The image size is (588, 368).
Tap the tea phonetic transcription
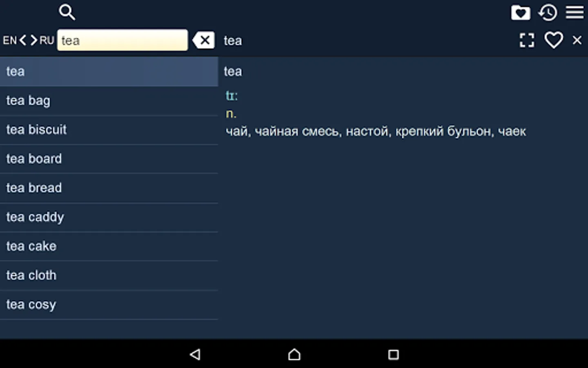tap(232, 96)
